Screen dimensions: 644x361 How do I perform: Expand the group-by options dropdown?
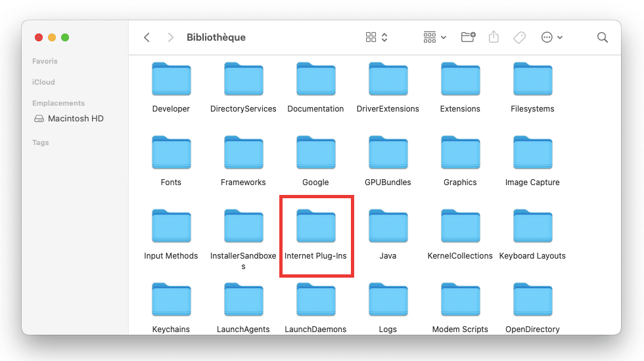point(435,37)
